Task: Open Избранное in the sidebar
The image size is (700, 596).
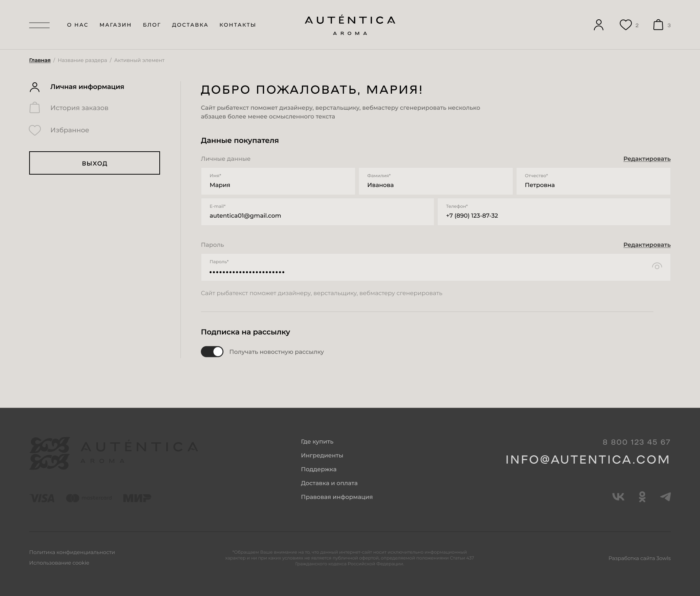Action: pyautogui.click(x=70, y=130)
